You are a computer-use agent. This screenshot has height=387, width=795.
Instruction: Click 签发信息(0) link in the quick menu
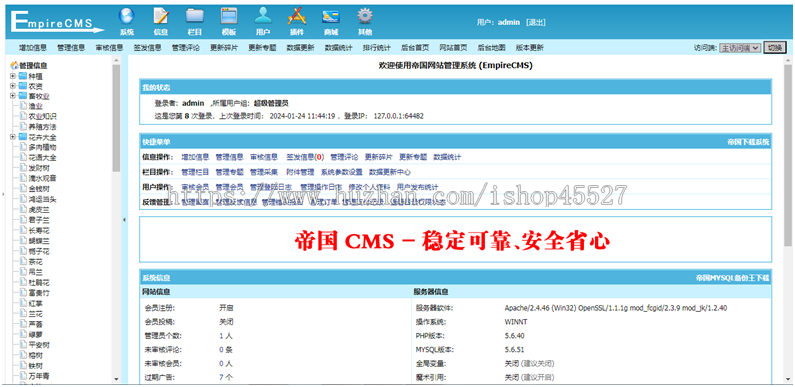[x=305, y=157]
